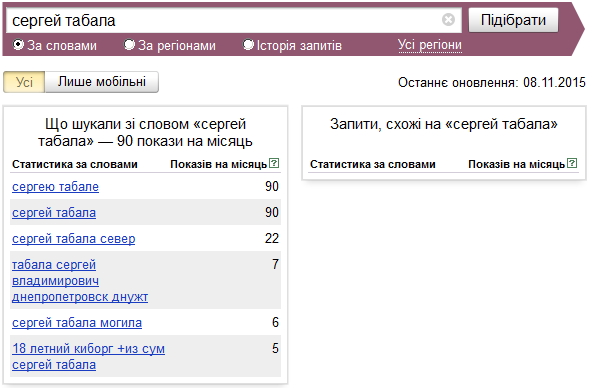This screenshot has height=388, width=592.
Task: Click 'Що шукали зі словом' panel heading
Action: 145,132
